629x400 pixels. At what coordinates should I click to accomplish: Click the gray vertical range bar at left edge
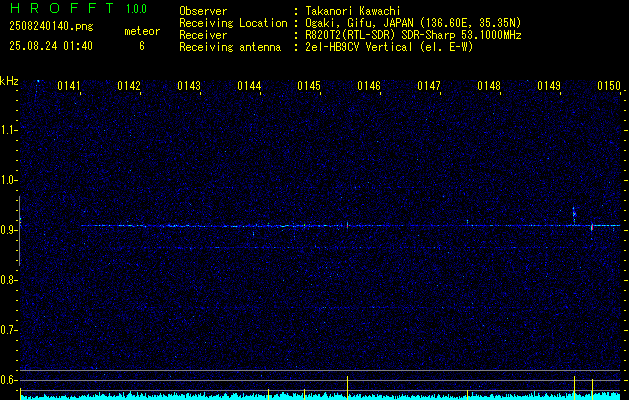point(19,231)
